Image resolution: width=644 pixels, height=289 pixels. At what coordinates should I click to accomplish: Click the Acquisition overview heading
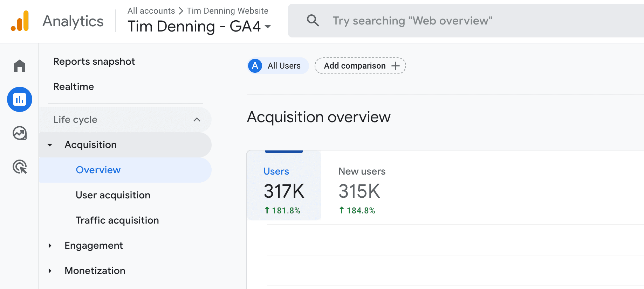pyautogui.click(x=318, y=117)
